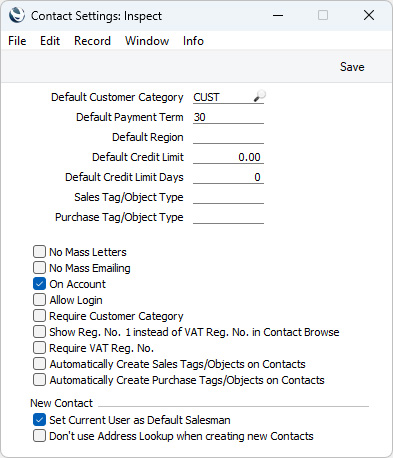Uncheck the On Account checkbox
Screen dimensions: 393x458
pos(39,284)
